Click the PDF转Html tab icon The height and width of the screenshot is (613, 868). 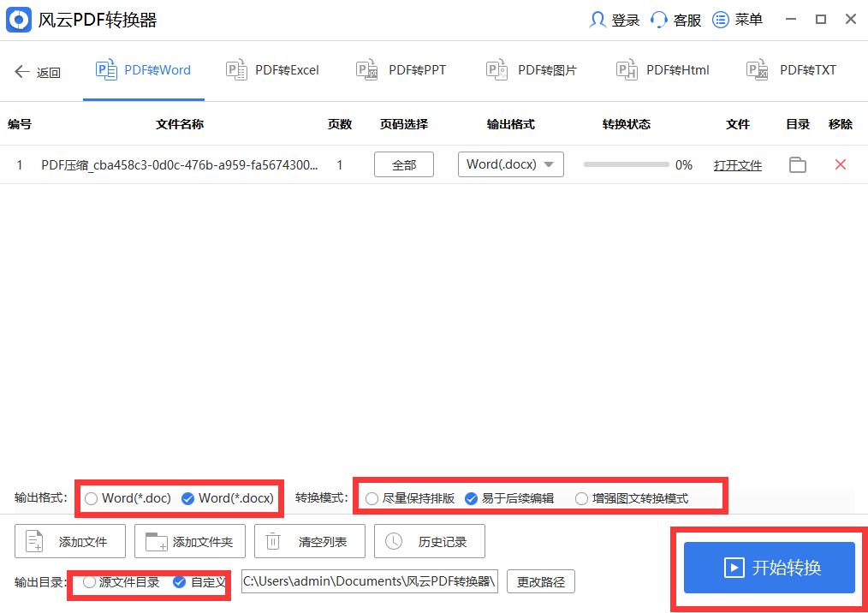pyautogui.click(x=627, y=69)
